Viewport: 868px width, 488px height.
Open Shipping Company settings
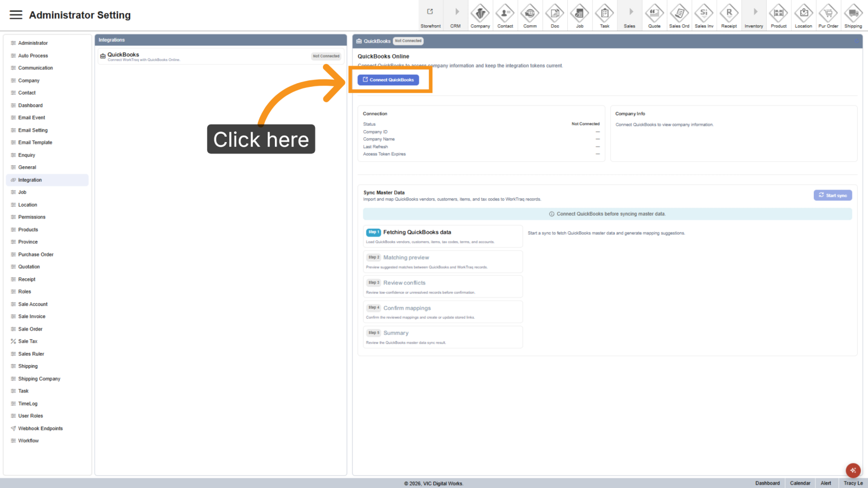click(x=47, y=379)
